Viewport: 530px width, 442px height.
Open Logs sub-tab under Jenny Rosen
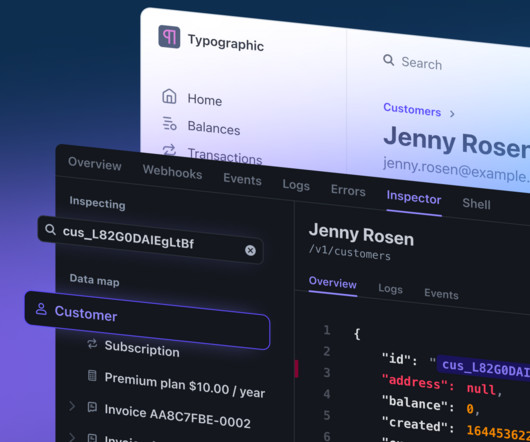point(390,289)
